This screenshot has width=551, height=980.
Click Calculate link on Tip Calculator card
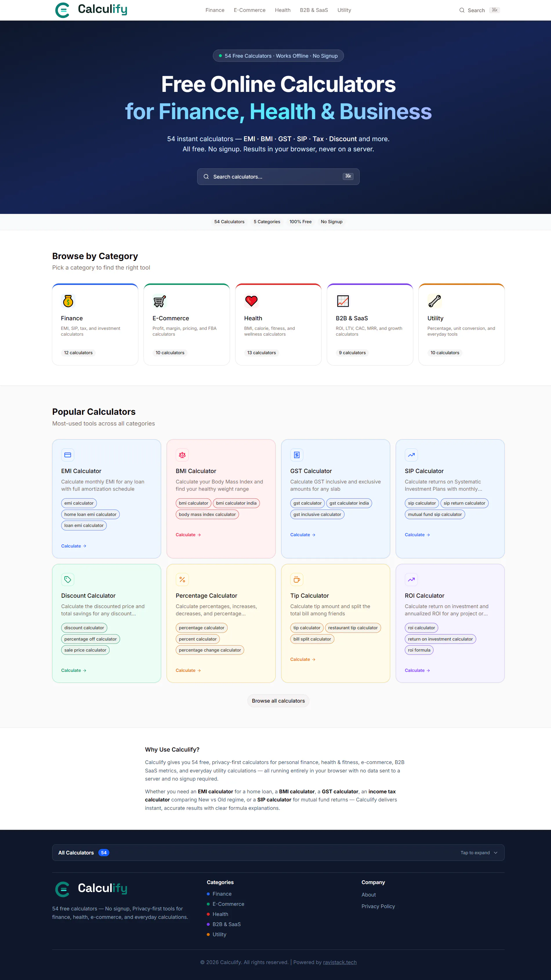click(303, 659)
